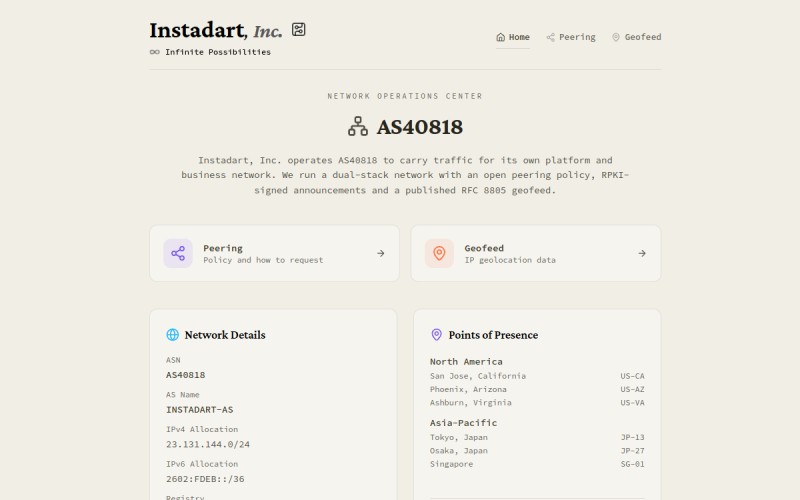Open Peering policy and how to request card
800x500 pixels.
274,253
